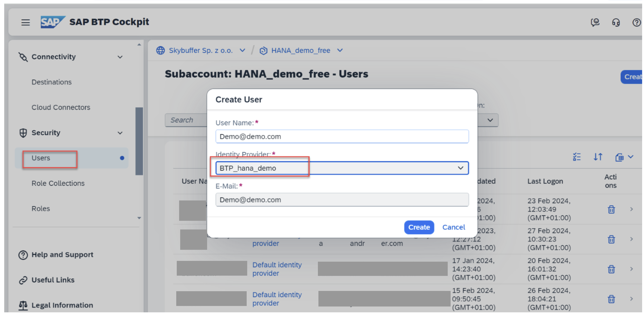The height and width of the screenshot is (316, 644).
Task: Open the table sort icon
Action: (598, 157)
